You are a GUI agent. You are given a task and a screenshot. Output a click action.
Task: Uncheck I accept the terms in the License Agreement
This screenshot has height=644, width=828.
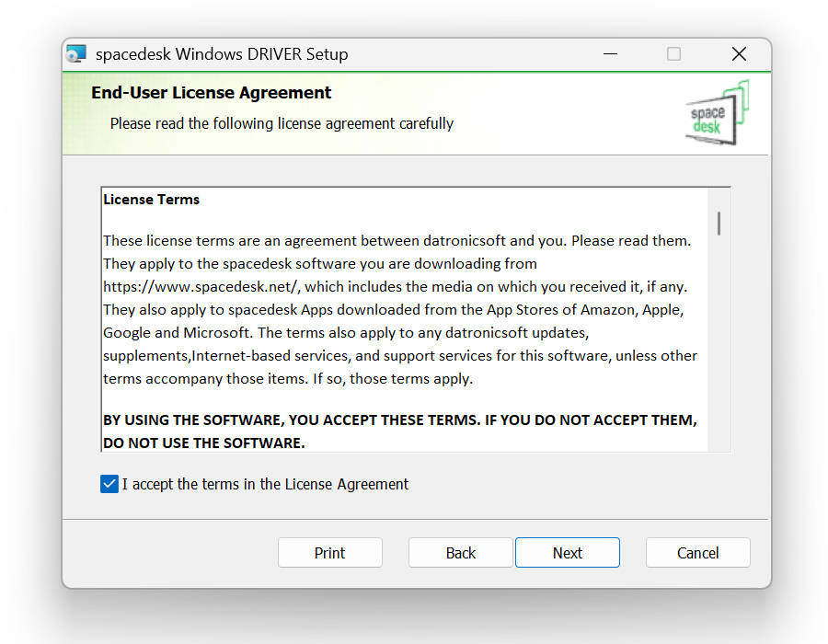pos(109,484)
